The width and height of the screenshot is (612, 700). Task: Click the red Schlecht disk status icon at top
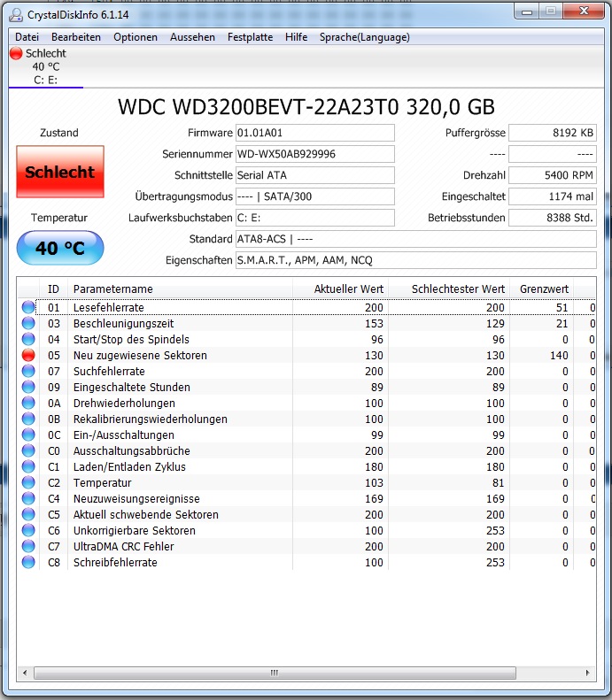16,54
